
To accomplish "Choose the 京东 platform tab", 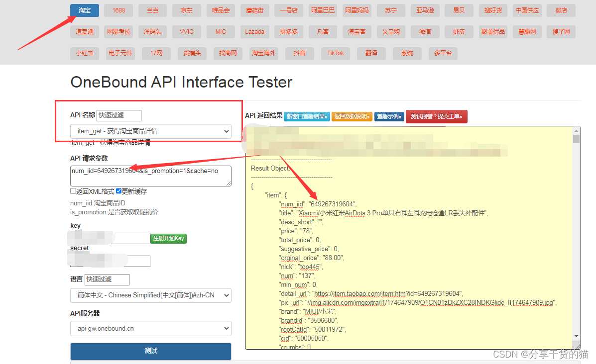I will pos(187,10).
